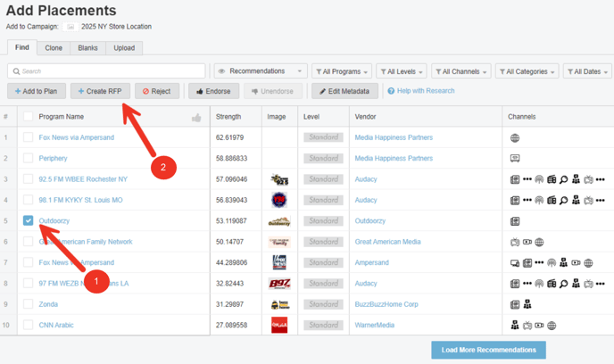The image size is (614, 364).
Task: Expand the All Dates filter
Action: point(587,71)
